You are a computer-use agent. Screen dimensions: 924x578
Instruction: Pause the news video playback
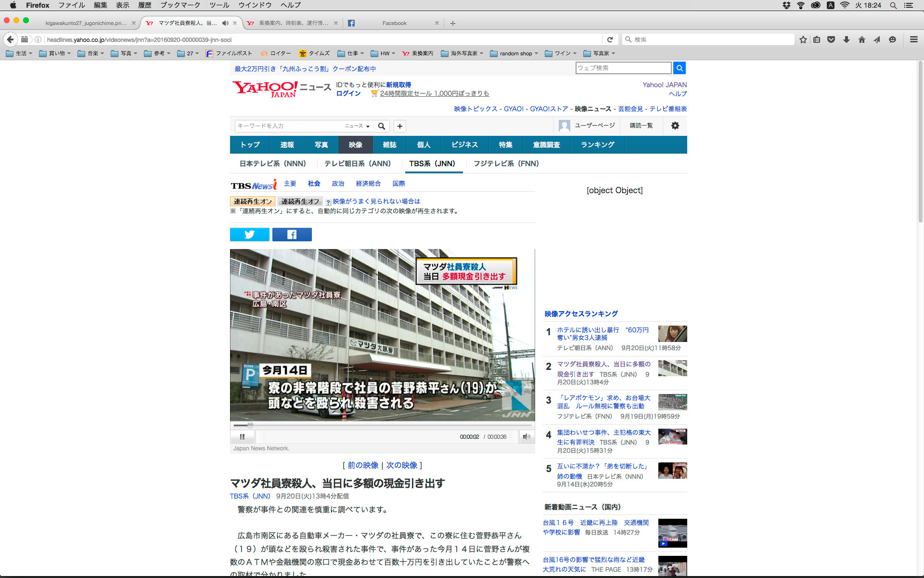click(x=242, y=437)
